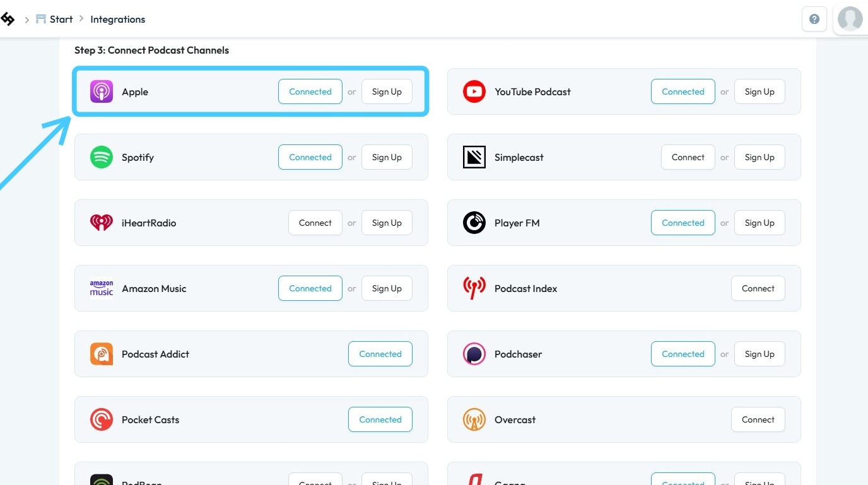868x485 pixels.
Task: Toggle Spotify Connected status button
Action: 310,157
